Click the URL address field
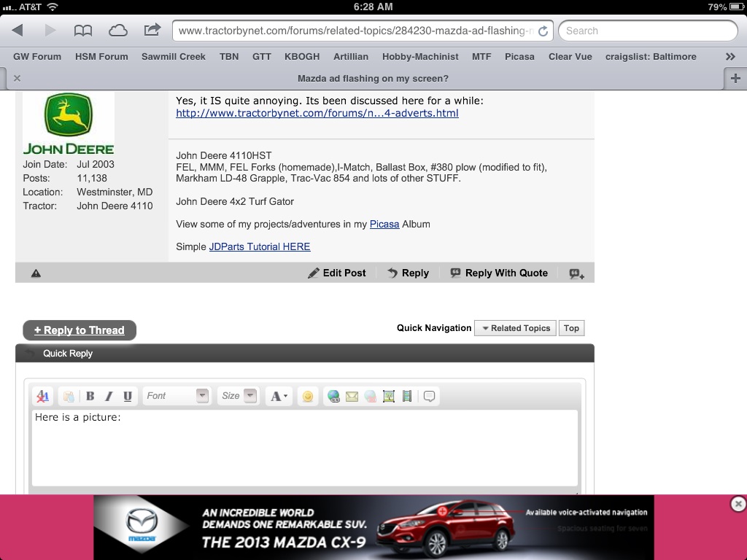The image size is (747, 560). (x=355, y=31)
